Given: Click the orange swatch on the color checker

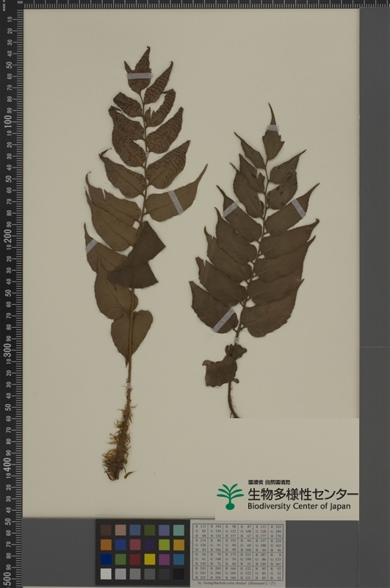Looking at the screenshot, I should (x=106, y=545).
